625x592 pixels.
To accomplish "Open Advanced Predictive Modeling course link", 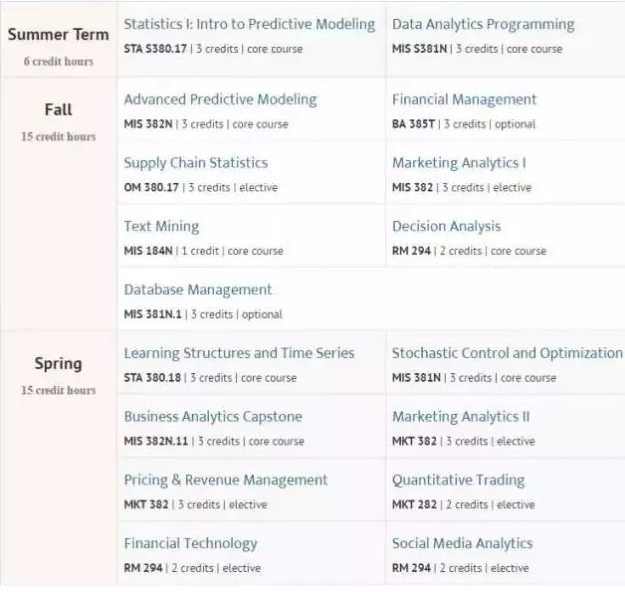I will pyautogui.click(x=220, y=100).
